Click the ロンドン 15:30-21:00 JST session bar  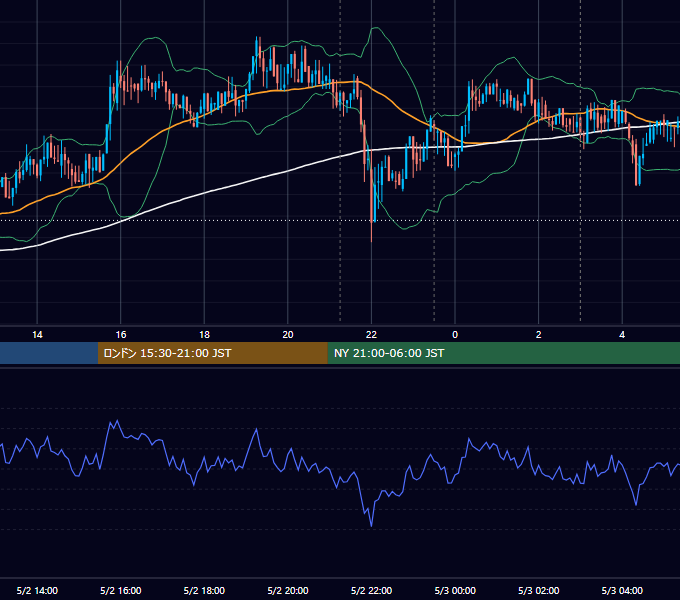(212, 353)
